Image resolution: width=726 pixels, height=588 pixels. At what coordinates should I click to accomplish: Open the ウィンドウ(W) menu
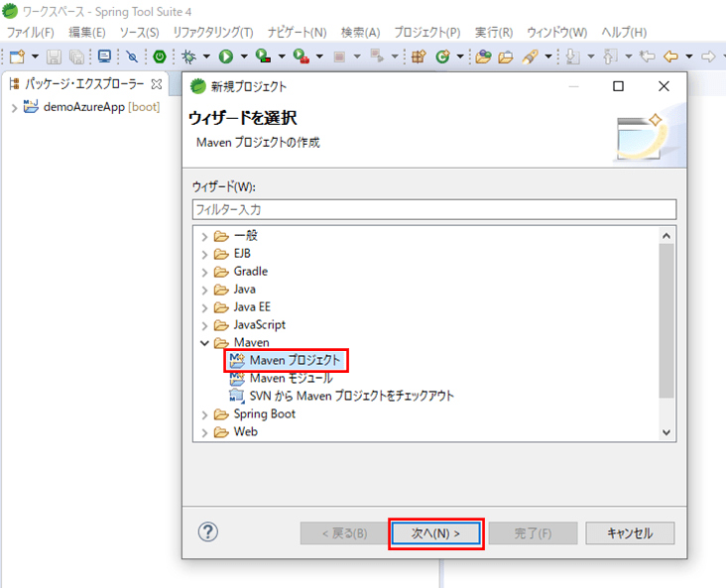coord(556,33)
